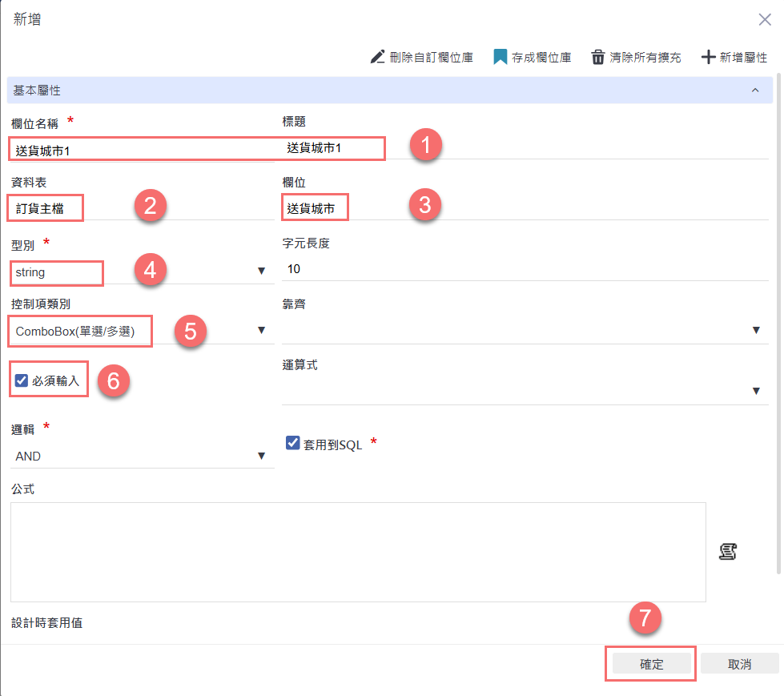Open the formula script editor icon
This screenshot has height=696, width=784.
point(727,551)
